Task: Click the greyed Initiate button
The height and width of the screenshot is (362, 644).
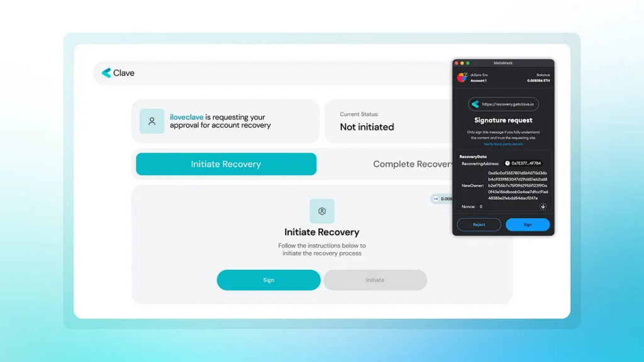Action: [375, 280]
